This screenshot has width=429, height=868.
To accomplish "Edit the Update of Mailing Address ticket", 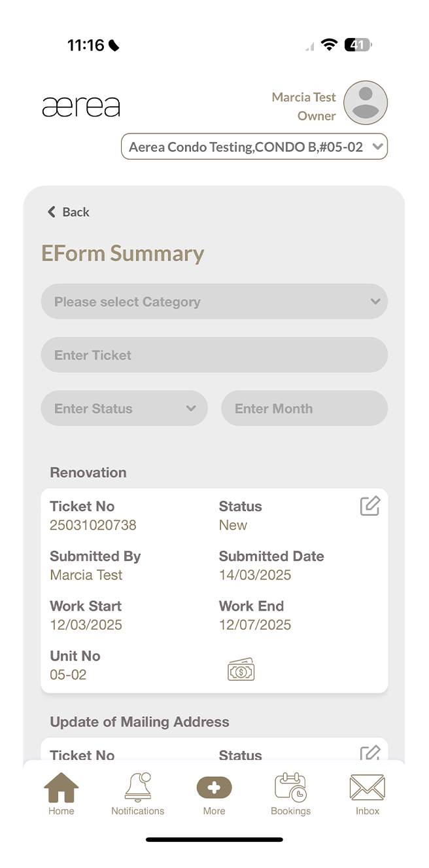I will tap(369, 754).
